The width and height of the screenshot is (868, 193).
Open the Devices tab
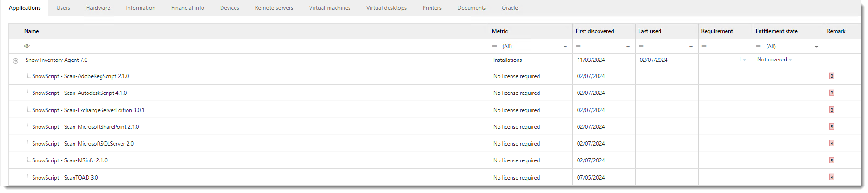[229, 8]
